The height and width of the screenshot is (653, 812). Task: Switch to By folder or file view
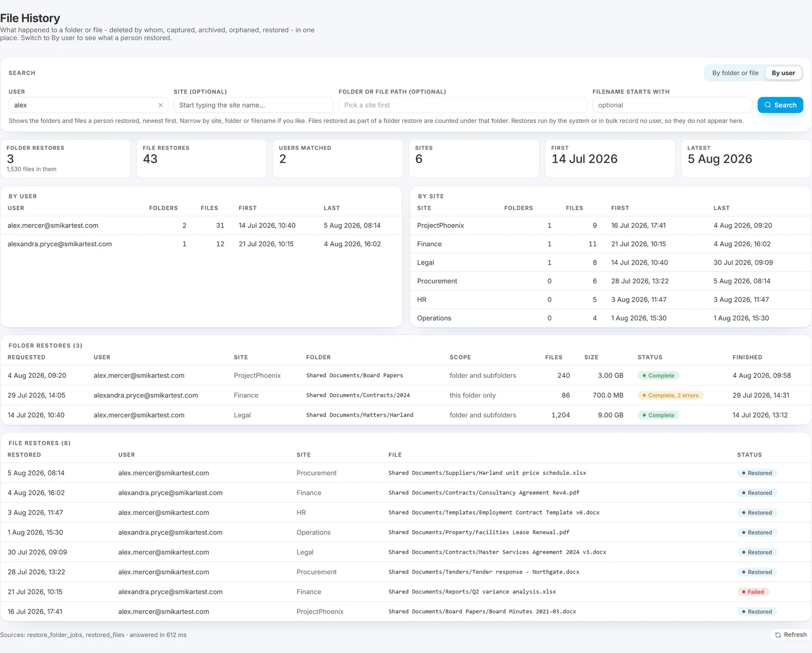735,73
